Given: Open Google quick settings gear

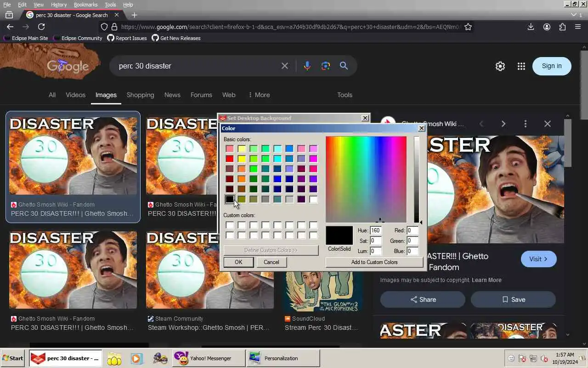Looking at the screenshot, I should [500, 66].
